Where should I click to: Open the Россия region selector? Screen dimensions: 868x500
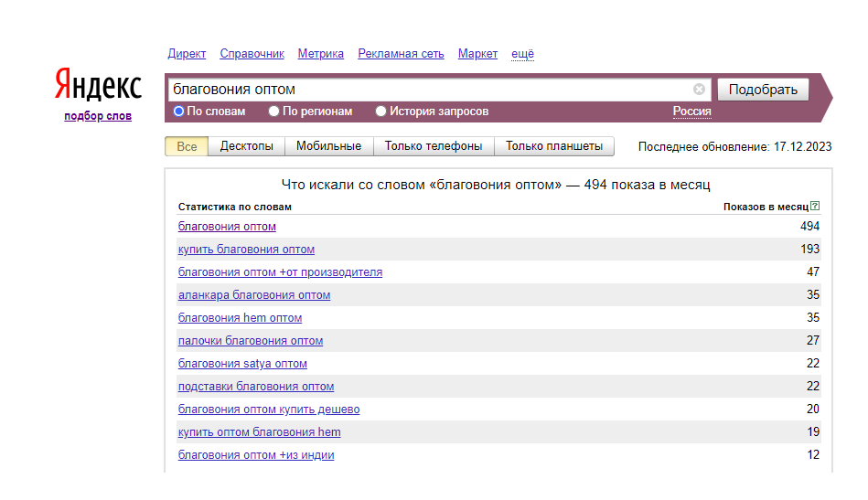click(x=692, y=112)
